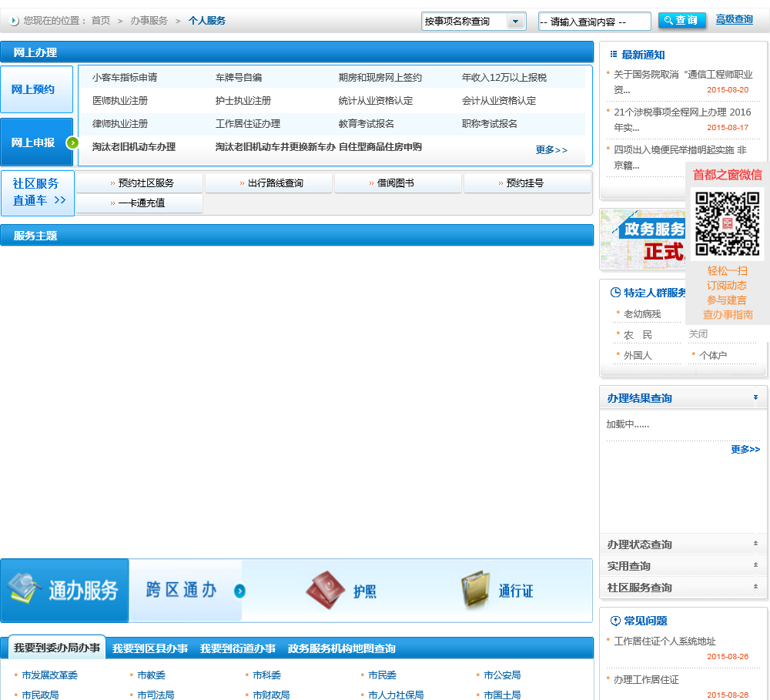Open 外国人 special group link
The width and height of the screenshot is (770, 700).
(638, 355)
